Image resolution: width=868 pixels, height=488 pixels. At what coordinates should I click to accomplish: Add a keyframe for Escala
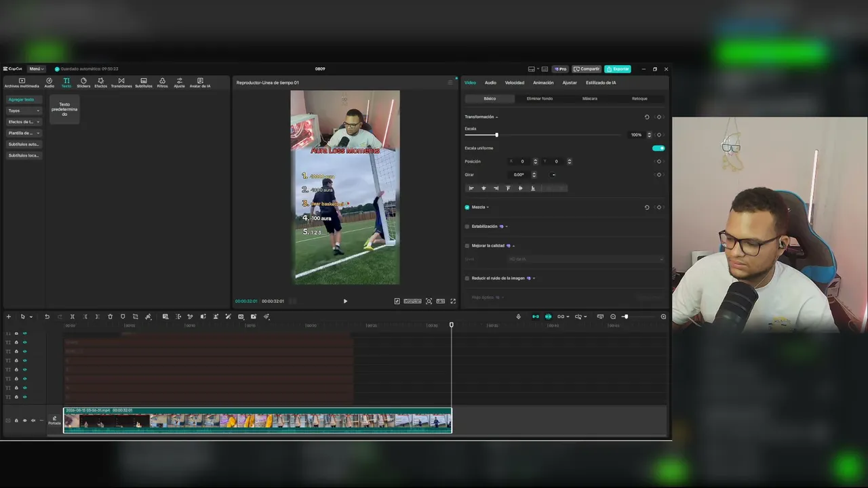(659, 135)
